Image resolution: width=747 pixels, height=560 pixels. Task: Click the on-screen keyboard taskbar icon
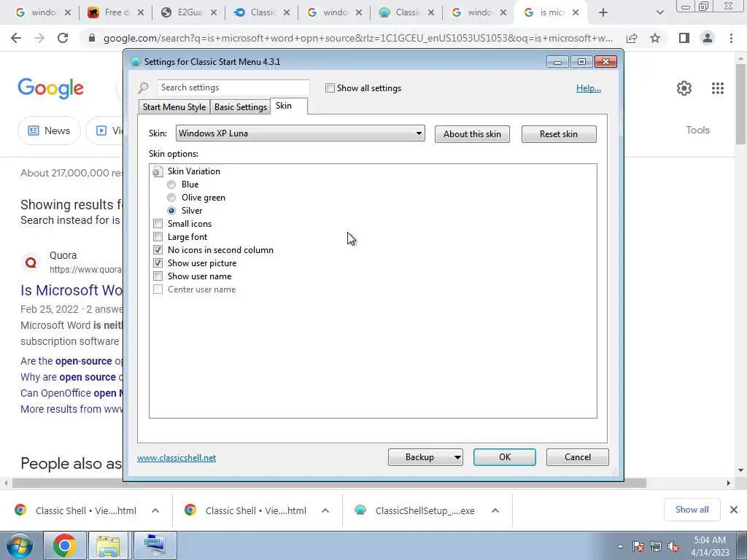pos(155,545)
